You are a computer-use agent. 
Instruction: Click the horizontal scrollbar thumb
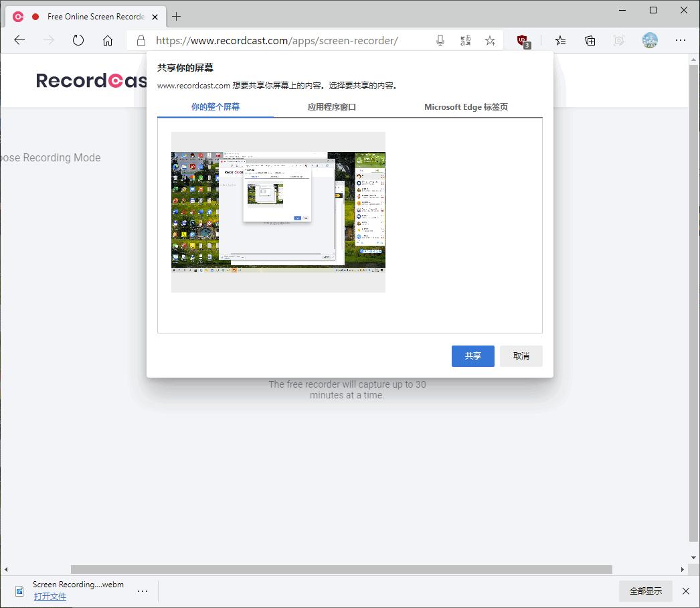tap(341, 569)
